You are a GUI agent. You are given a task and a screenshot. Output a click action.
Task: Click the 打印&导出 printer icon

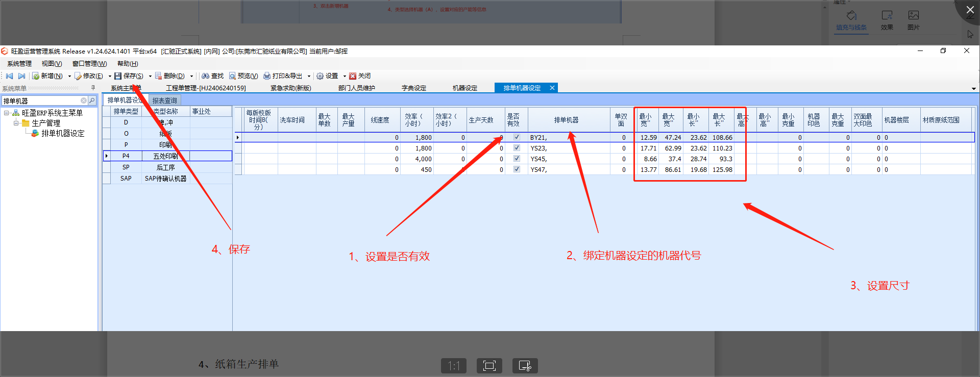click(x=267, y=76)
